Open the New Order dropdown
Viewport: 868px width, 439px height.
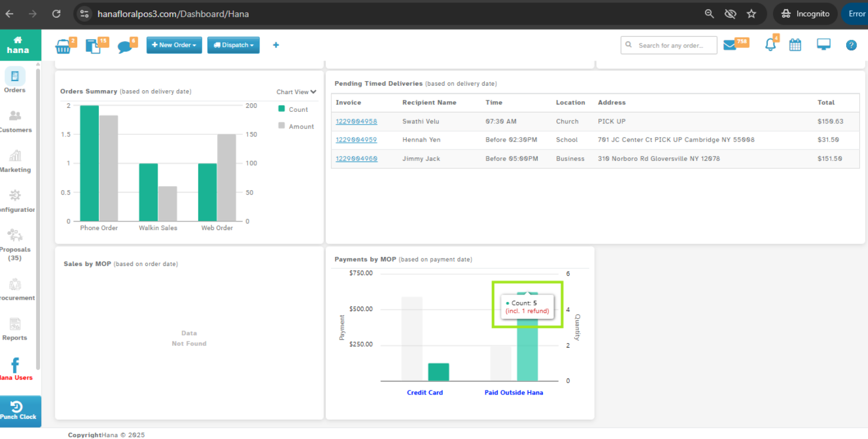(x=174, y=45)
